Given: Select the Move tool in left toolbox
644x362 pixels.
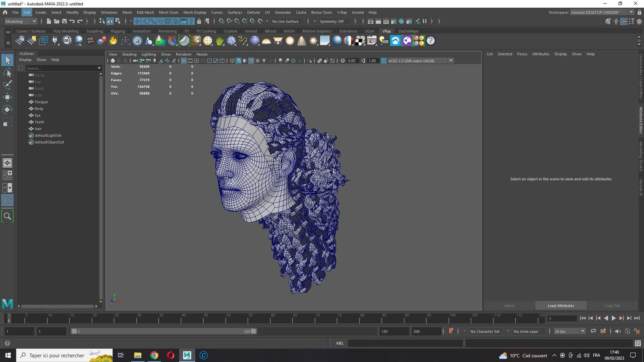Looking at the screenshot, I should (7, 97).
